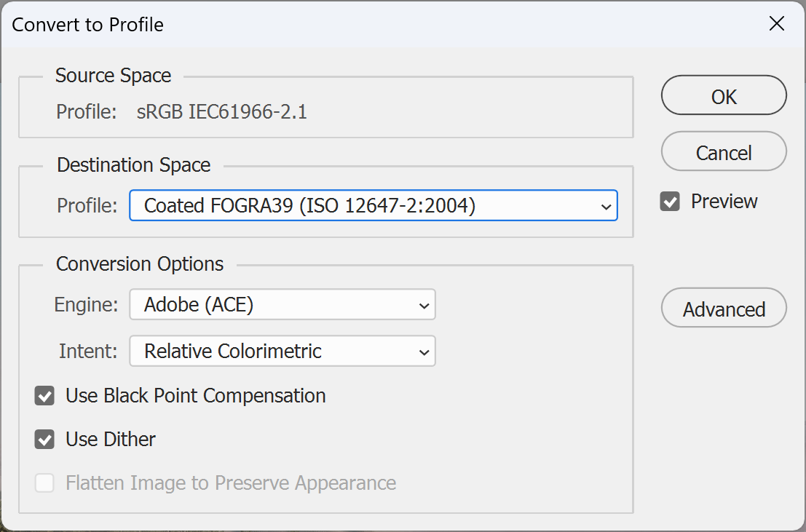Open the Engine dropdown showing Adobe (ACE)
The height and width of the screenshot is (532, 806).
[x=283, y=304]
